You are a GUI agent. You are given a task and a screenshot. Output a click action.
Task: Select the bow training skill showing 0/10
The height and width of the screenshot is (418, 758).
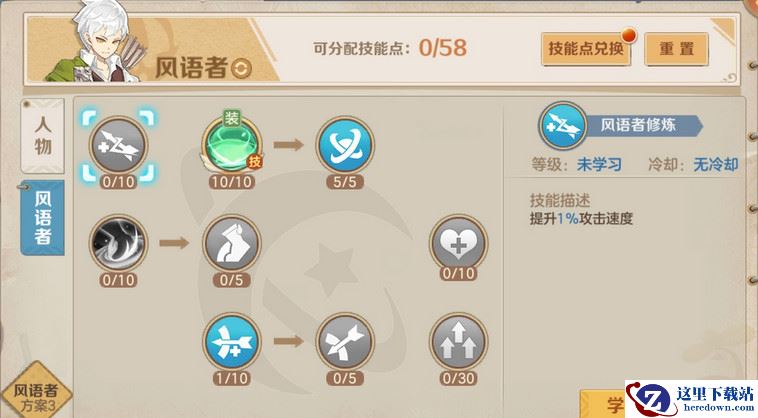tap(118, 145)
